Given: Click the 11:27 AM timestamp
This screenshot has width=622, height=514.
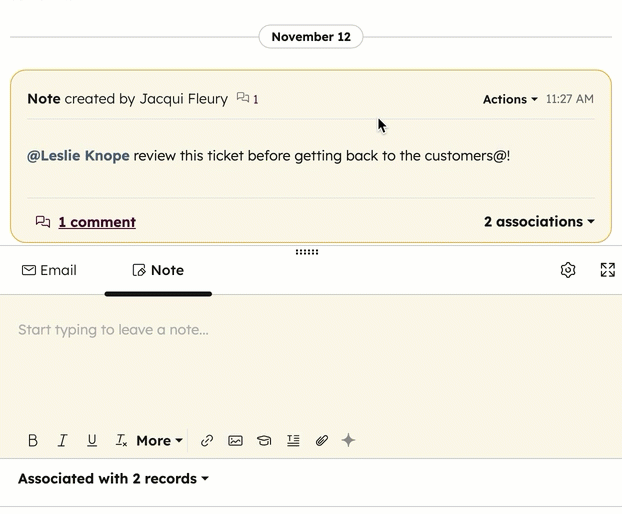Looking at the screenshot, I should 570,99.
